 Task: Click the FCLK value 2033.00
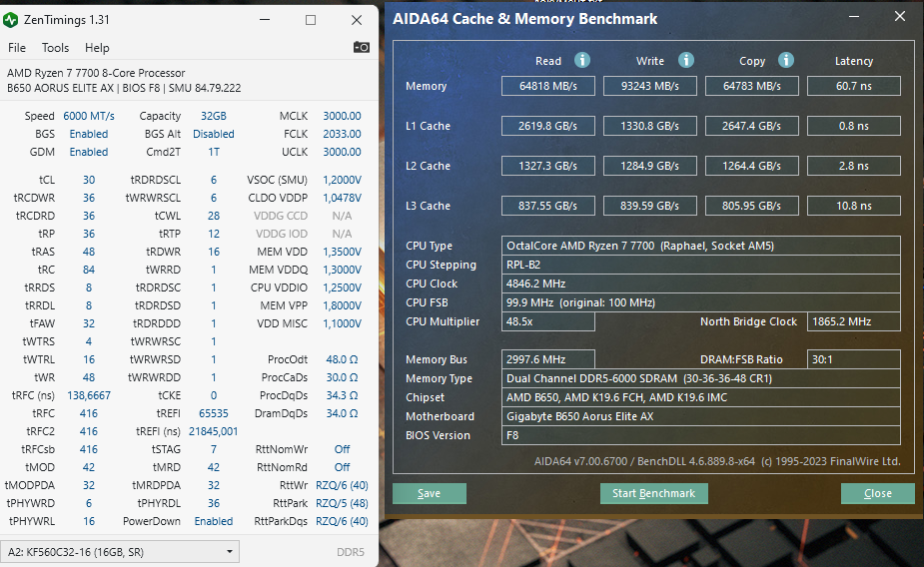pos(342,134)
